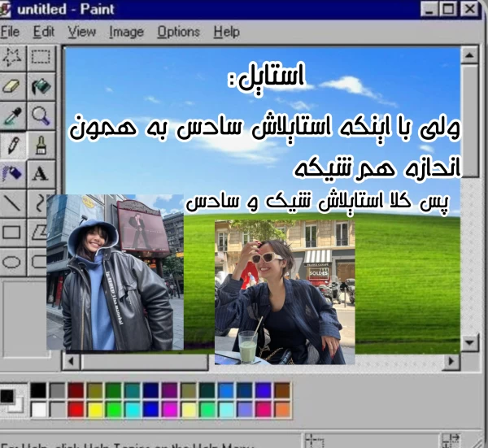Choose the Ellipse shape tool

tap(12, 262)
